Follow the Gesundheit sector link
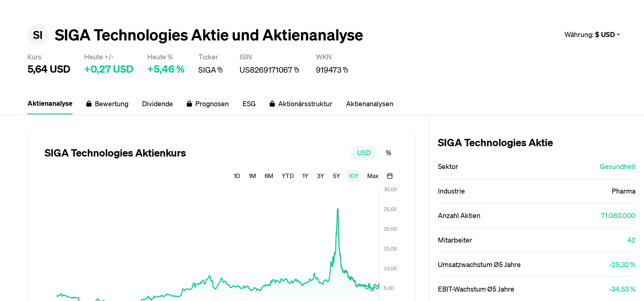The height and width of the screenshot is (301, 644). tap(617, 167)
